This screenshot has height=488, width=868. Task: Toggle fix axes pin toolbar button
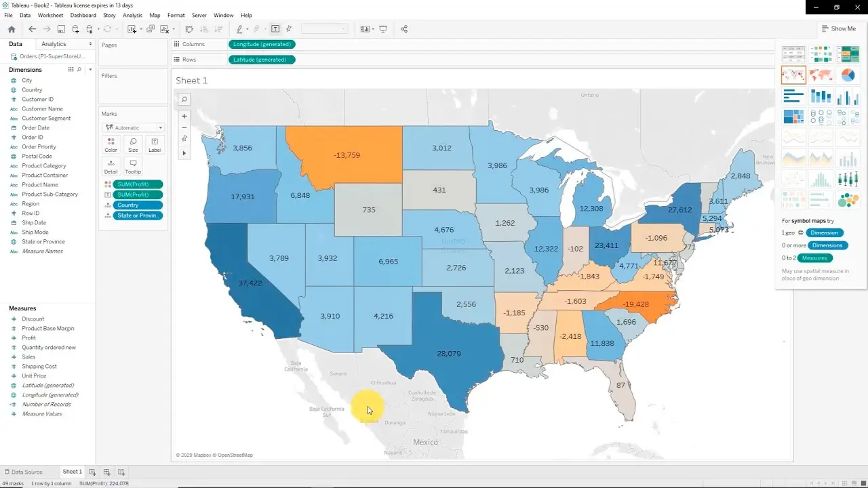tap(289, 29)
